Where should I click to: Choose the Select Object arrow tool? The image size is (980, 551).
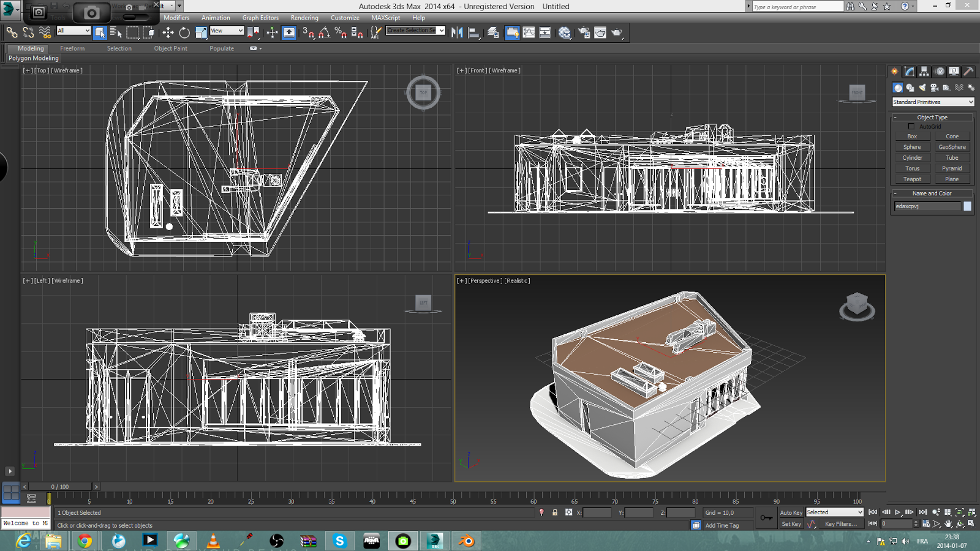[x=100, y=32]
